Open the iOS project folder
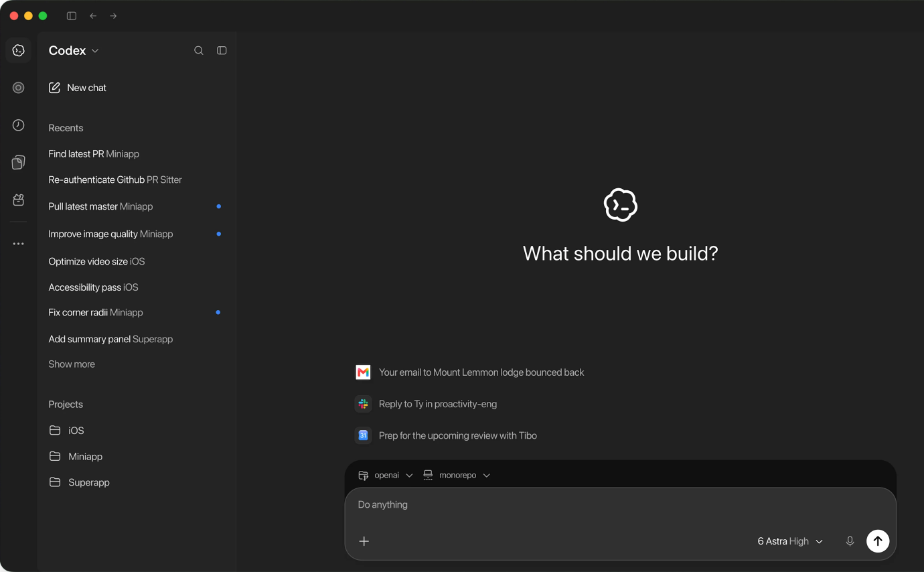Image resolution: width=924 pixels, height=572 pixels. click(67, 431)
